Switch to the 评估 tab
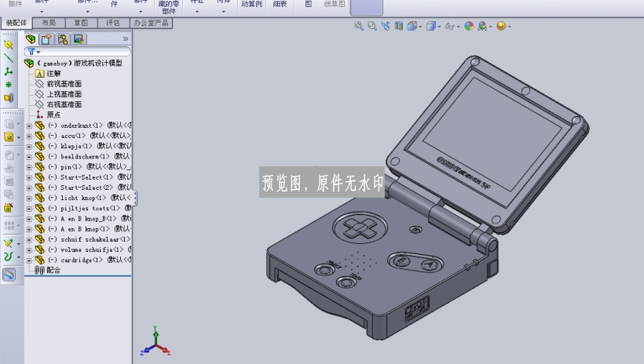The width and height of the screenshot is (644, 364). tap(113, 23)
